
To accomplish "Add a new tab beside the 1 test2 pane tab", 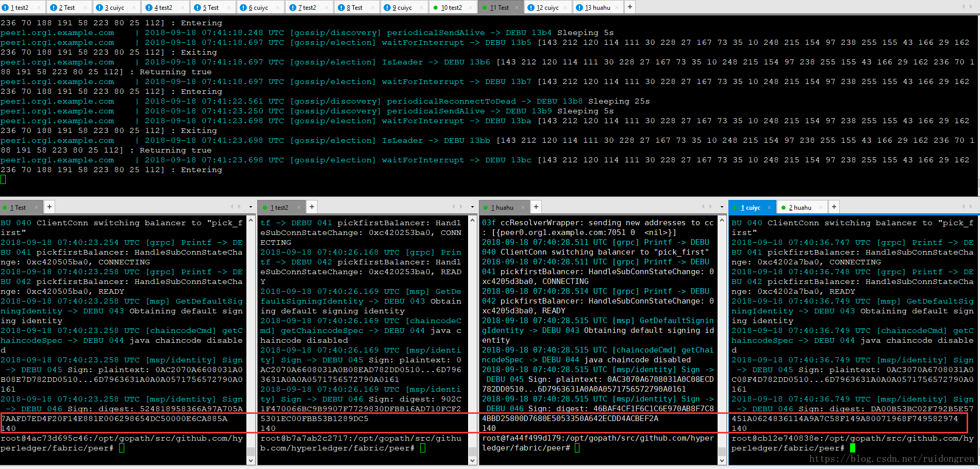I will click(x=312, y=207).
